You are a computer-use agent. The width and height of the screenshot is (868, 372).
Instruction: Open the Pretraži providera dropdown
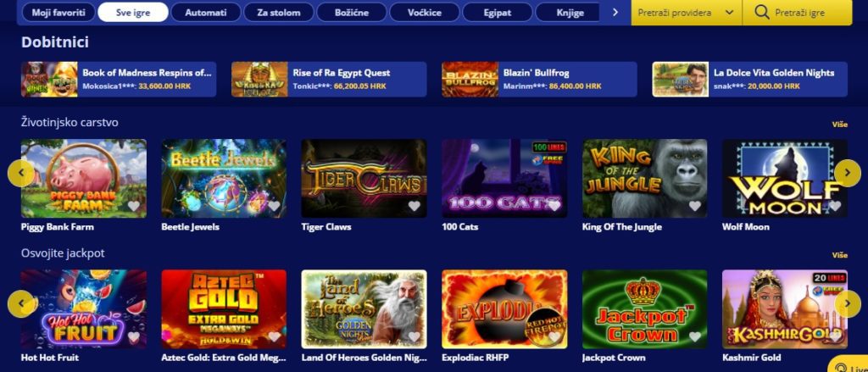tap(686, 12)
